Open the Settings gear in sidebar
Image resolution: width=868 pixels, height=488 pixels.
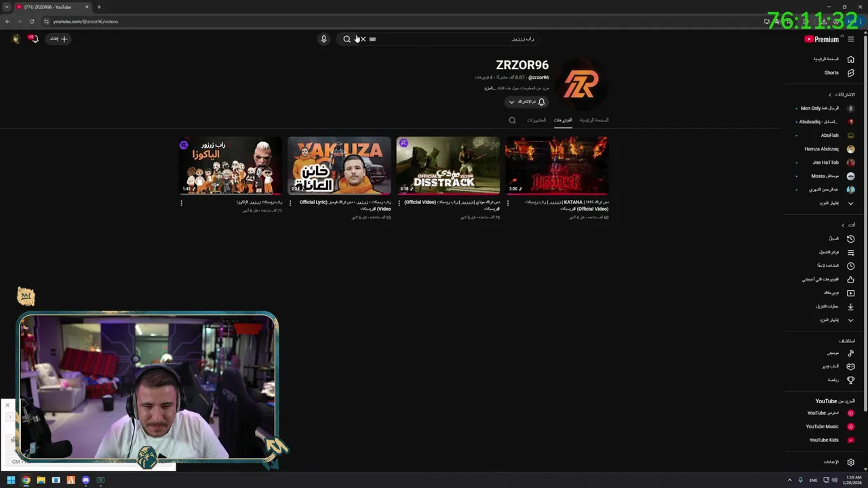coord(850,462)
